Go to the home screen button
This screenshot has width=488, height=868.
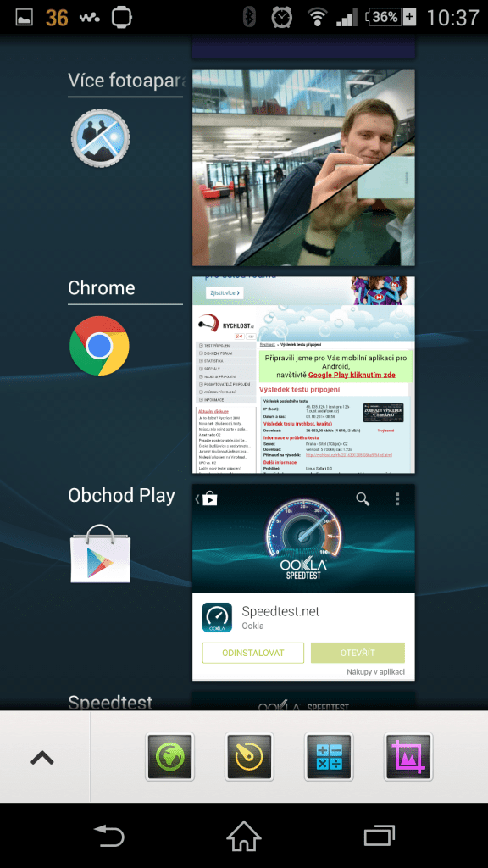click(244, 835)
